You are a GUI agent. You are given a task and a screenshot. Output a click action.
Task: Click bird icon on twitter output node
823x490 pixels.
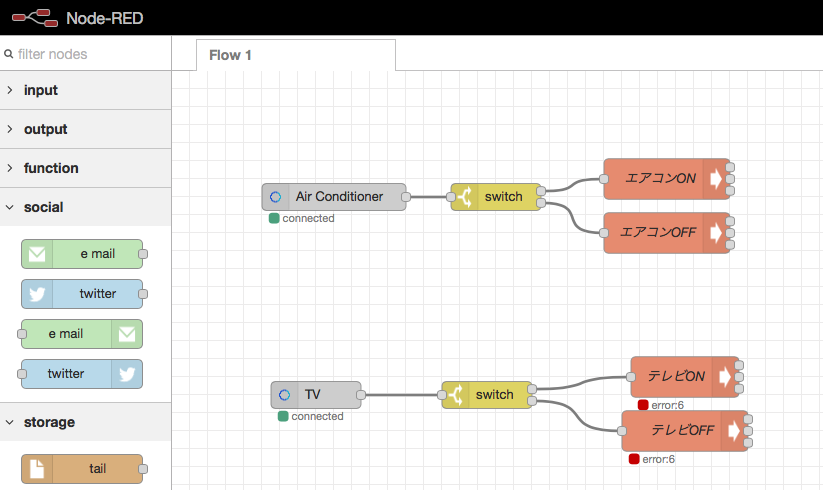pyautogui.click(x=126, y=374)
